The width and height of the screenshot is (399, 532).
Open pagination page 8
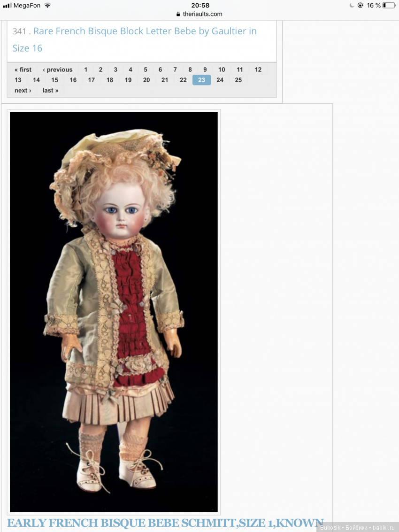coord(190,69)
